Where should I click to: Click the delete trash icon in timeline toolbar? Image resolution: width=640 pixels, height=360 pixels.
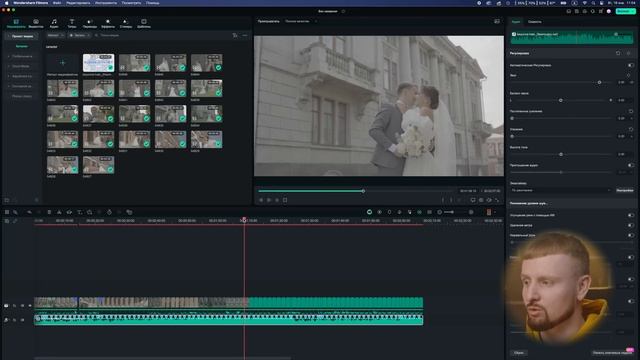(x=49, y=212)
